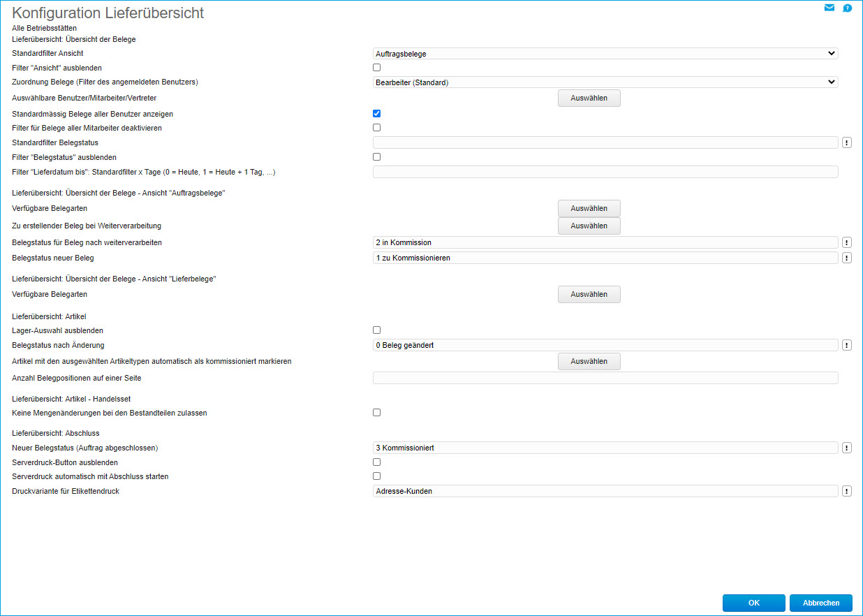Screen dimensions: 863x616
Task: Click the envelope mail icon at top right
Action: 829,8
